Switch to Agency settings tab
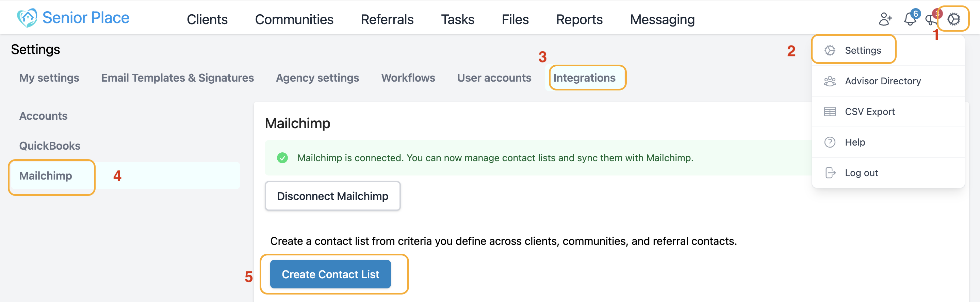The width and height of the screenshot is (980, 302). click(x=317, y=78)
